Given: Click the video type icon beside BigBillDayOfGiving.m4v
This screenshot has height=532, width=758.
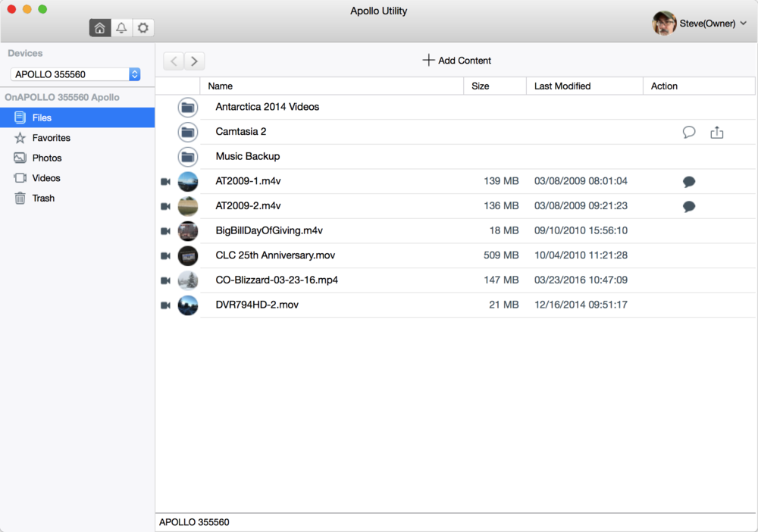Looking at the screenshot, I should [x=165, y=231].
